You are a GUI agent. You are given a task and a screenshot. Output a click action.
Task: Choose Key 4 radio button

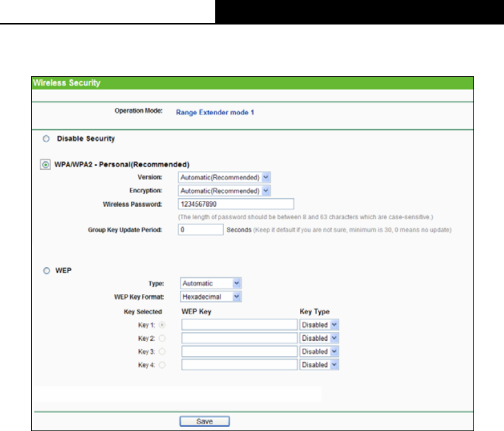tap(162, 365)
